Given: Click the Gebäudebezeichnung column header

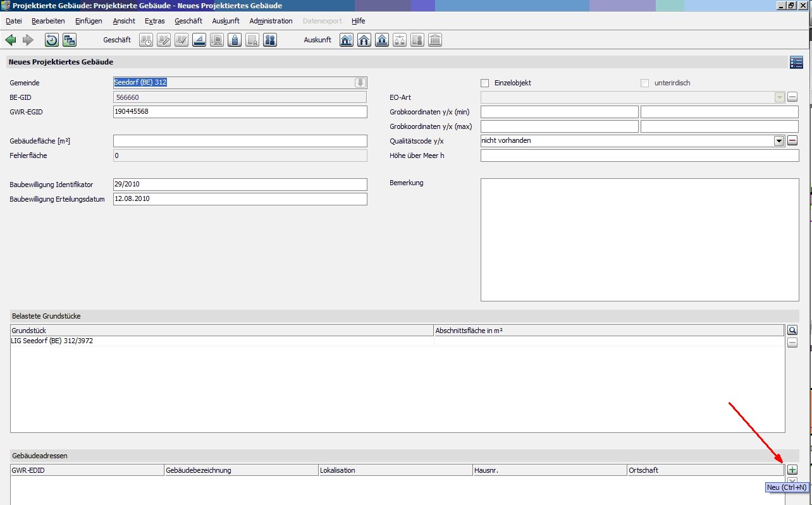Looking at the screenshot, I should (241, 470).
